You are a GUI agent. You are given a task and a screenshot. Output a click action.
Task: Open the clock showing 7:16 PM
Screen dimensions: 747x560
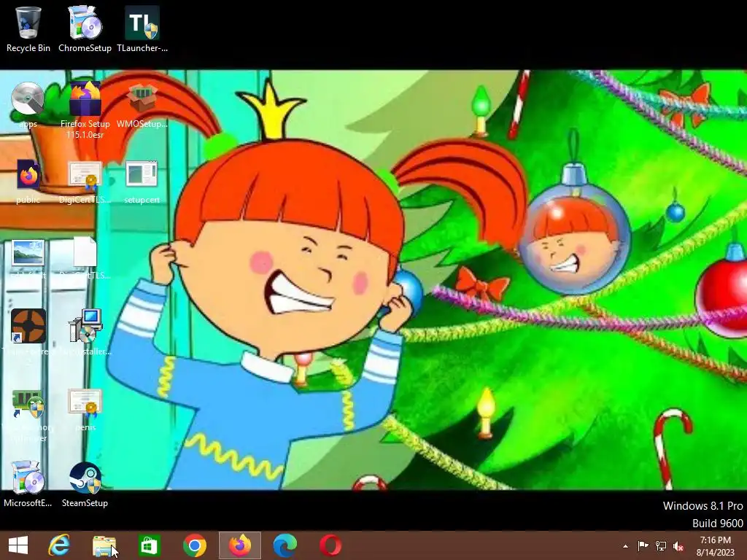click(x=716, y=546)
